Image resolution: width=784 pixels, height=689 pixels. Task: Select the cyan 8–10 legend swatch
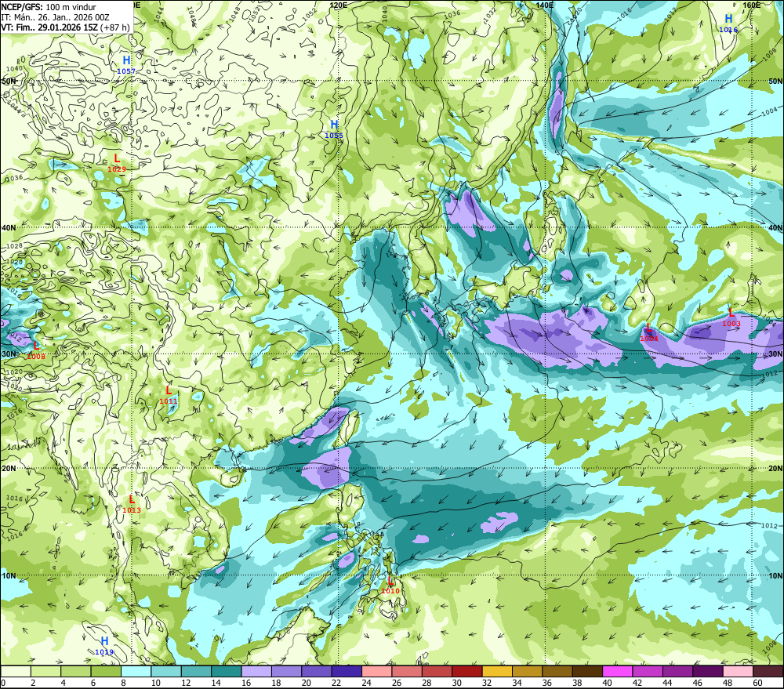pyautogui.click(x=136, y=671)
